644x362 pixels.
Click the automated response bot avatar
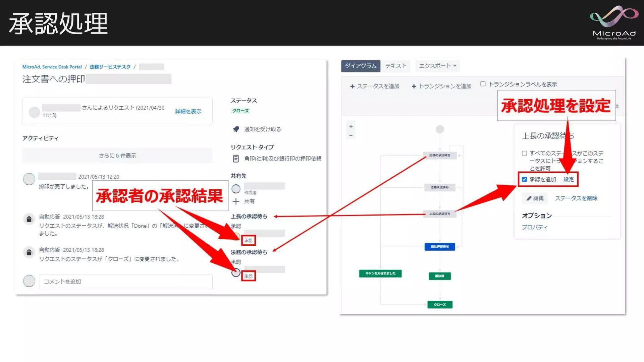click(x=29, y=219)
